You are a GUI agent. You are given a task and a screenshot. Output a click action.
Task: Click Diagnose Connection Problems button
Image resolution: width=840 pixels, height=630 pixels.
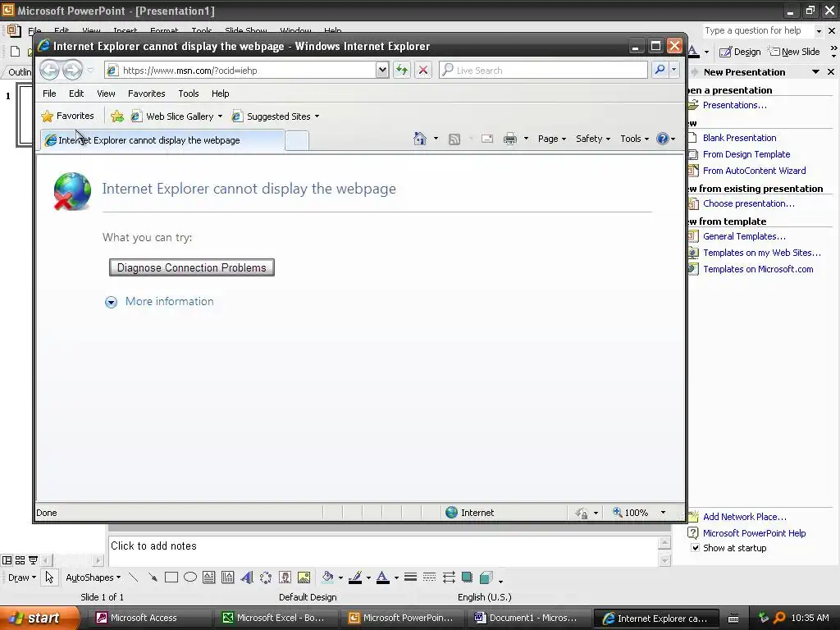coord(192,268)
